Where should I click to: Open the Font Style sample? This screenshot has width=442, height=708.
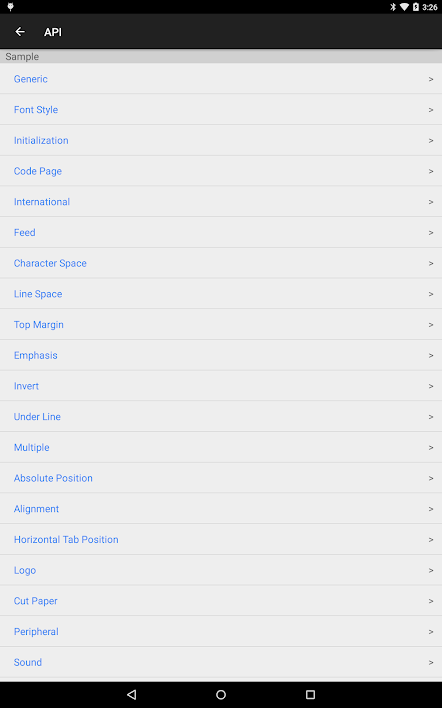(221, 110)
